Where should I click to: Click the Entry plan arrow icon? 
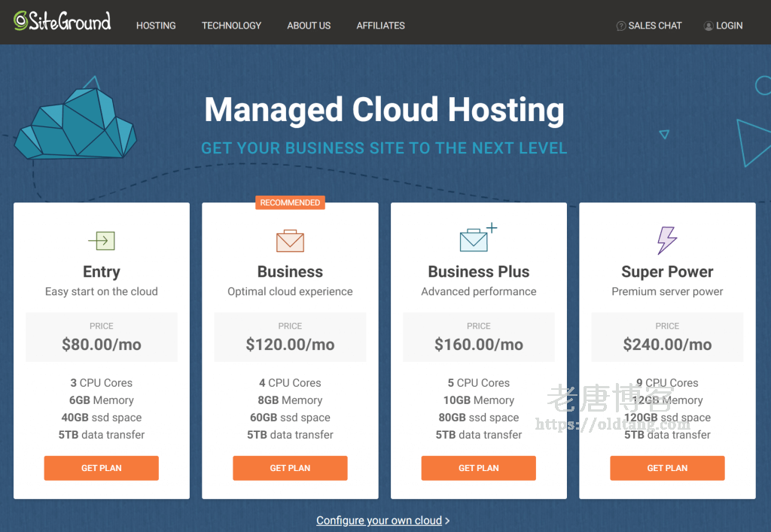tap(102, 241)
